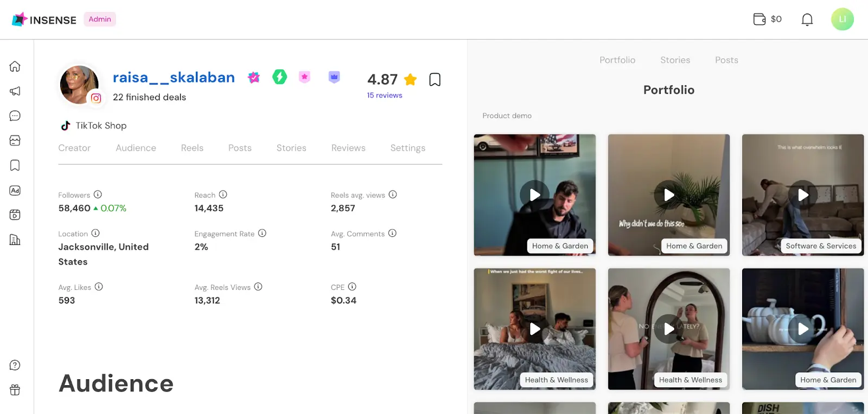Open the video reel icon in sidebar
The image size is (868, 414).
point(15,215)
